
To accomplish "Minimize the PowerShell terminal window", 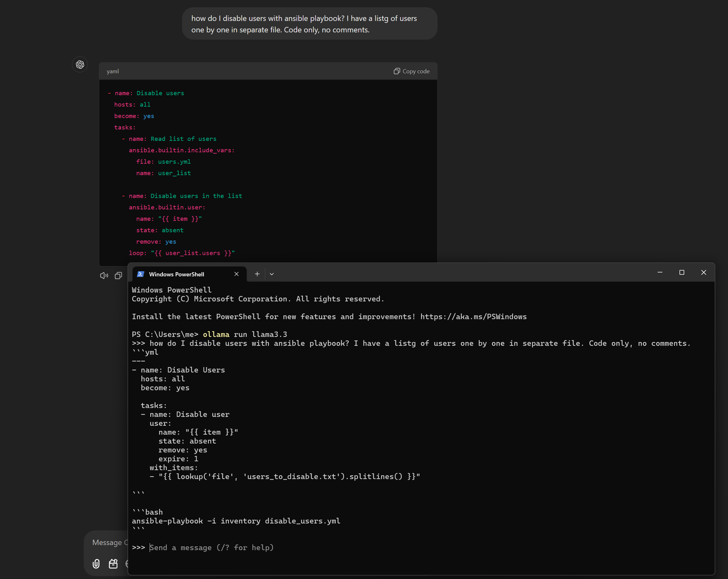I will 660,272.
